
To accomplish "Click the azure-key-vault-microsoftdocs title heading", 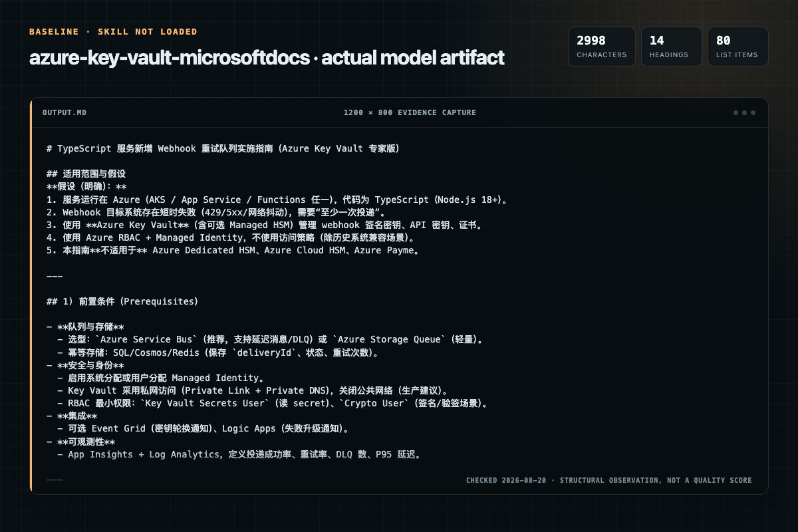I will 267,58.
